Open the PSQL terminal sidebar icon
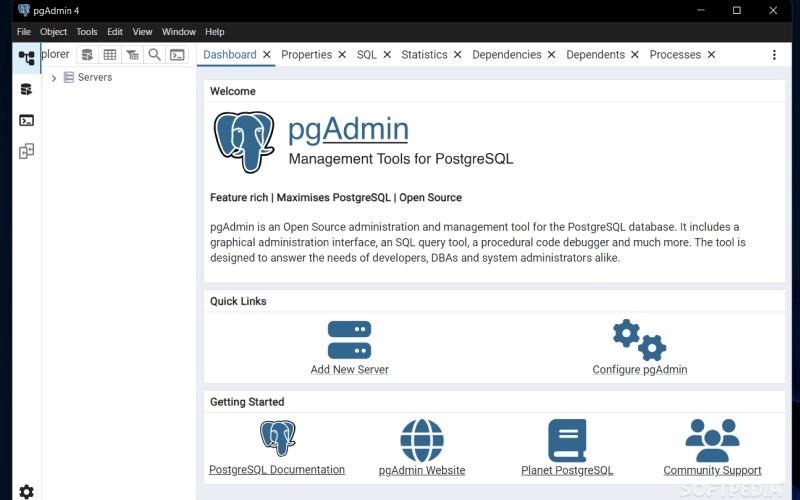 point(27,120)
